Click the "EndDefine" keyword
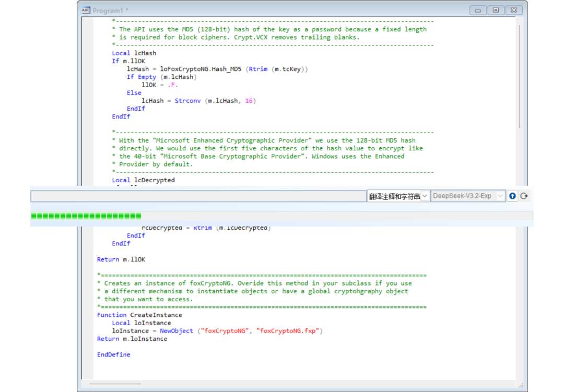The height and width of the screenshot is (392, 564). coord(114,354)
